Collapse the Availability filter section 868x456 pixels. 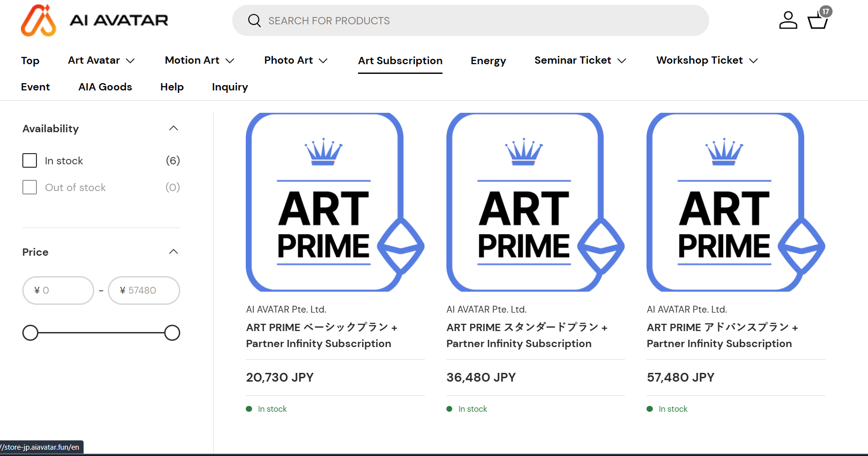(x=173, y=128)
